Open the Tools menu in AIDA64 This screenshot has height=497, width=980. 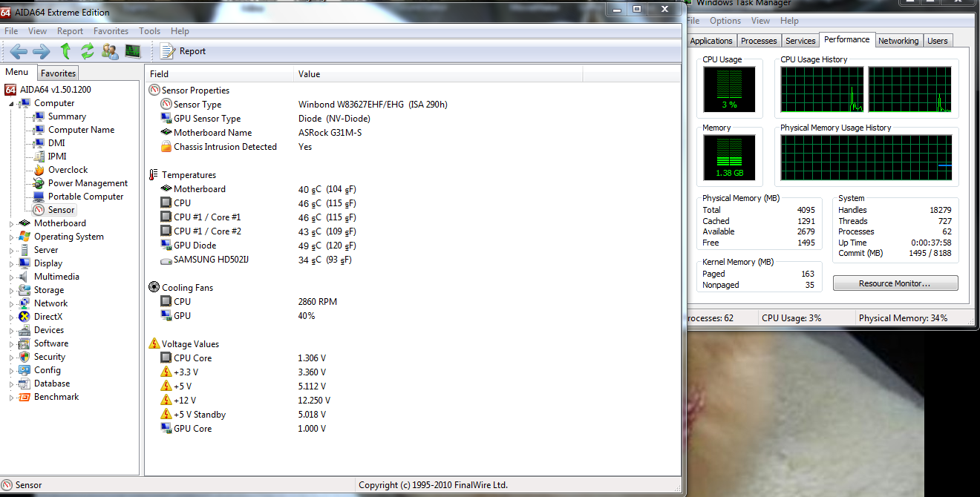point(149,31)
